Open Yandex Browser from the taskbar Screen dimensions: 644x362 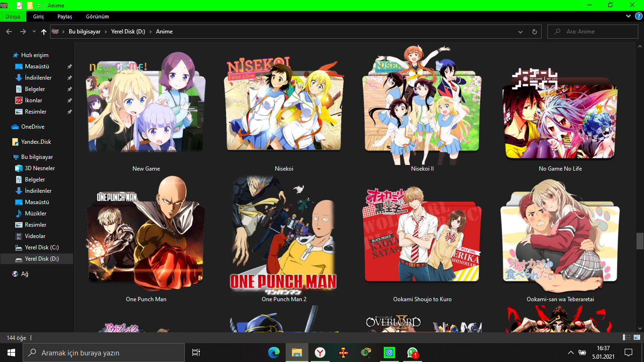320,353
